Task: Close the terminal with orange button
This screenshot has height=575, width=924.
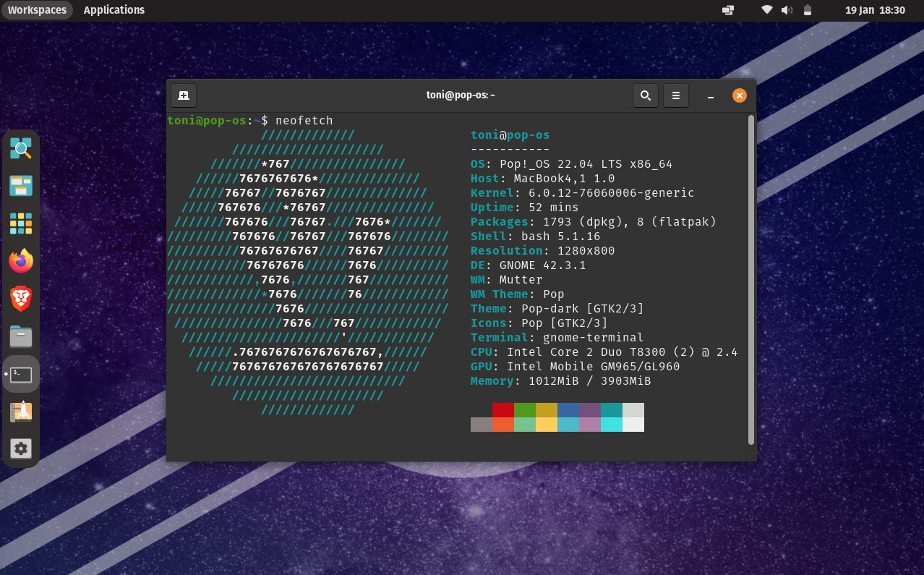Action: click(739, 95)
